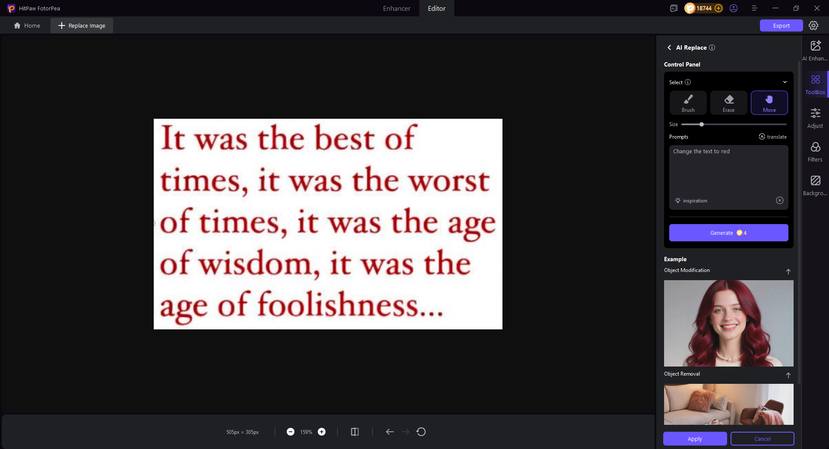Cancel the AI Replace edit
The height and width of the screenshot is (449, 829).
pyautogui.click(x=762, y=439)
